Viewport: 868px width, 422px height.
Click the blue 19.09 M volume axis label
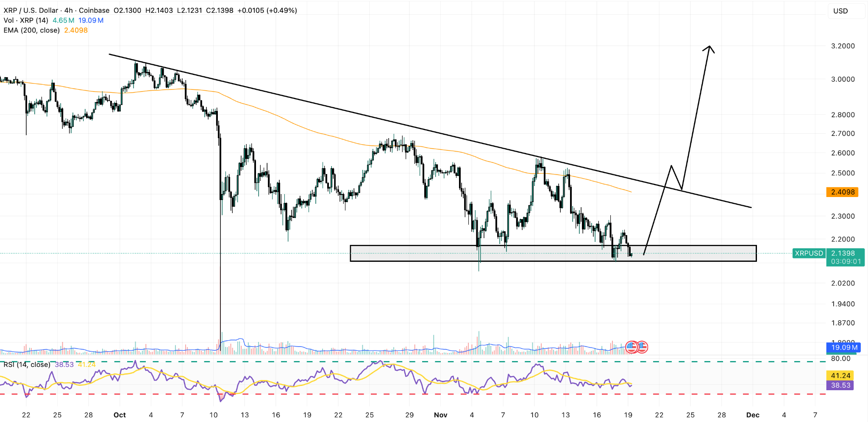pyautogui.click(x=843, y=347)
